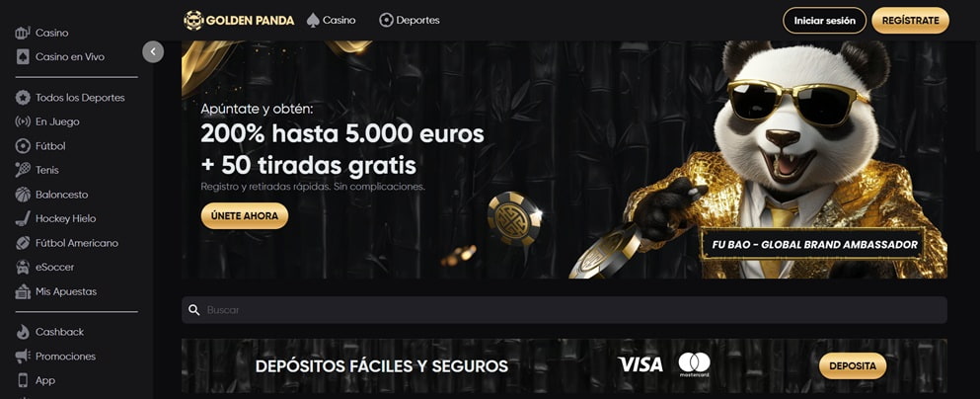980x399 pixels.
Task: Open the Promociones megaphone icon
Action: (x=23, y=357)
